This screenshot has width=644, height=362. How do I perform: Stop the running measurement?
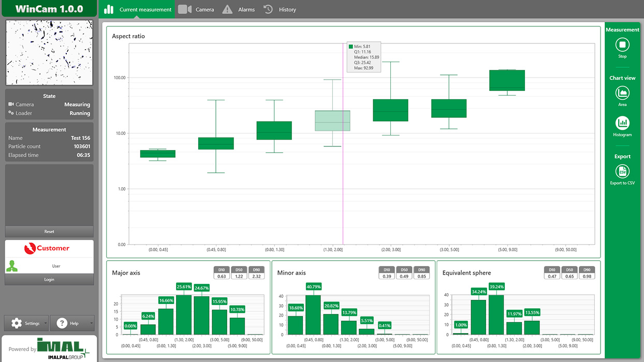[x=622, y=46]
